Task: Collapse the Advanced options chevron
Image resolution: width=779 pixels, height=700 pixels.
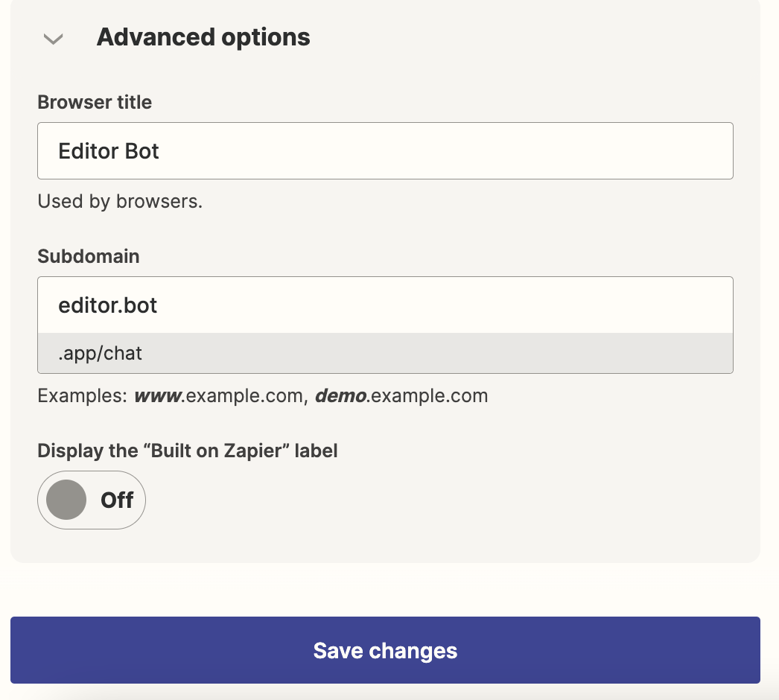Action: [x=53, y=39]
